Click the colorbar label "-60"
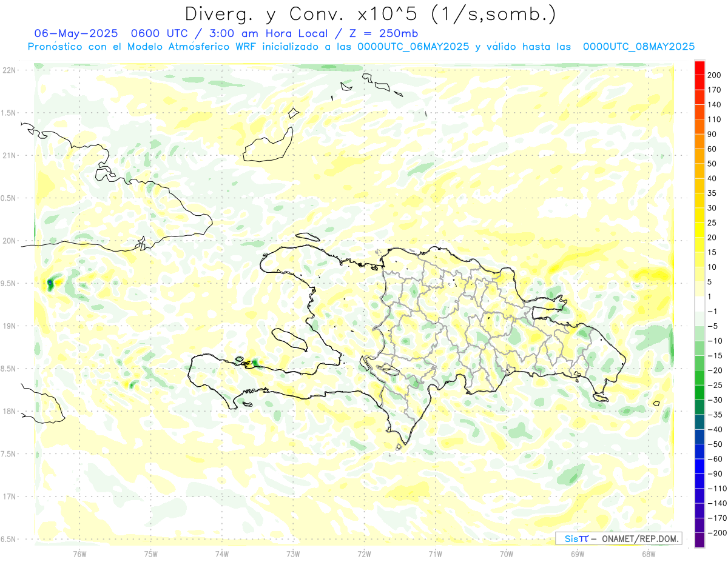 tap(716, 459)
